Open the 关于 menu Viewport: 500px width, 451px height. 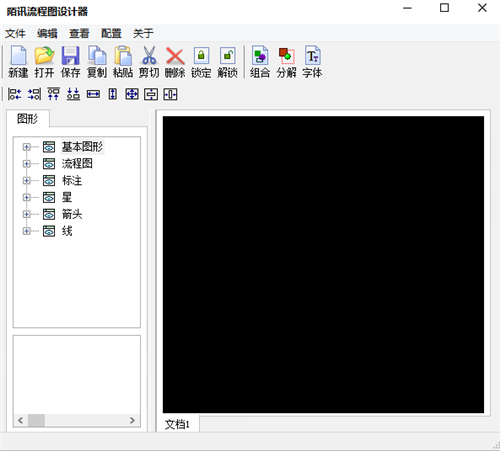coord(143,33)
